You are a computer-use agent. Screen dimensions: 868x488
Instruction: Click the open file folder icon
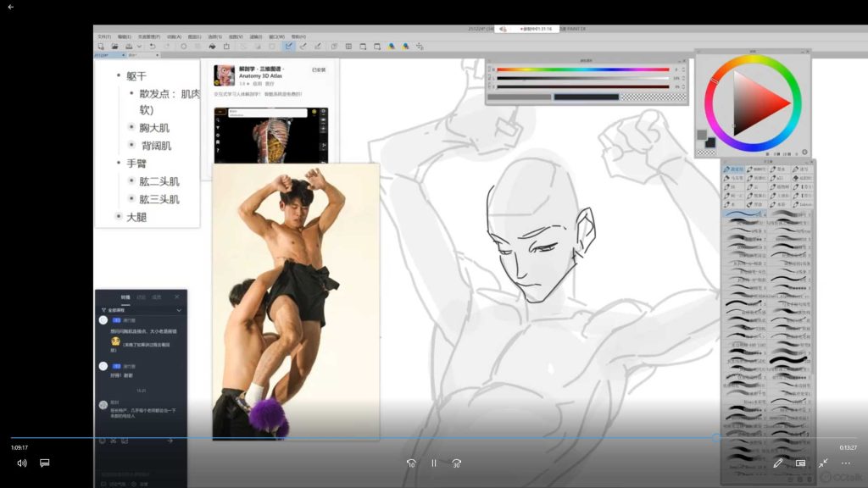click(114, 47)
